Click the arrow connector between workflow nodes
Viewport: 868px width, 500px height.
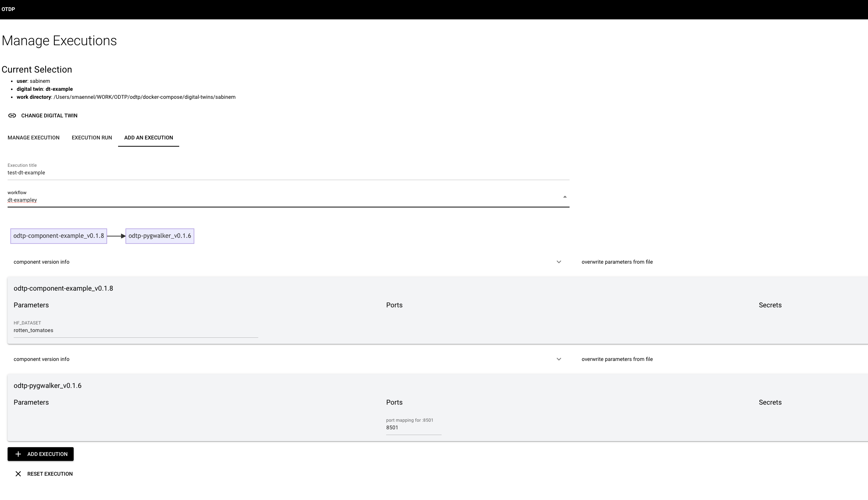(x=116, y=236)
